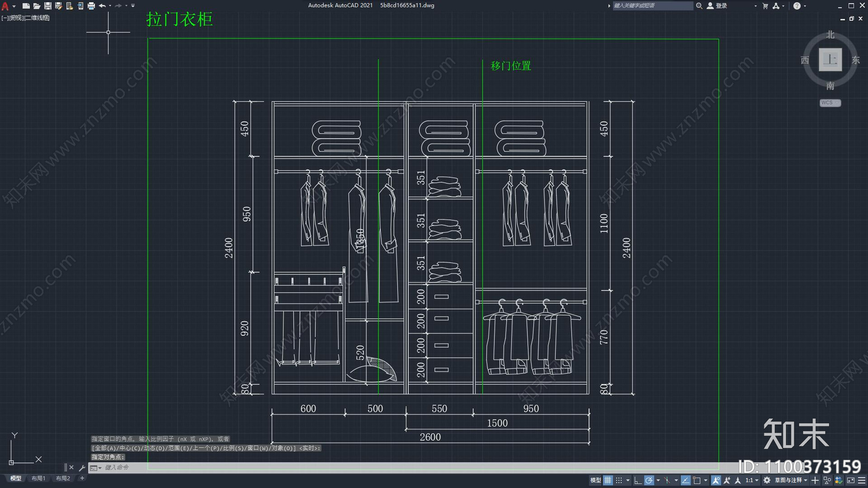
Task: Rotate view to 西 on ViewCube
Action: pos(805,60)
